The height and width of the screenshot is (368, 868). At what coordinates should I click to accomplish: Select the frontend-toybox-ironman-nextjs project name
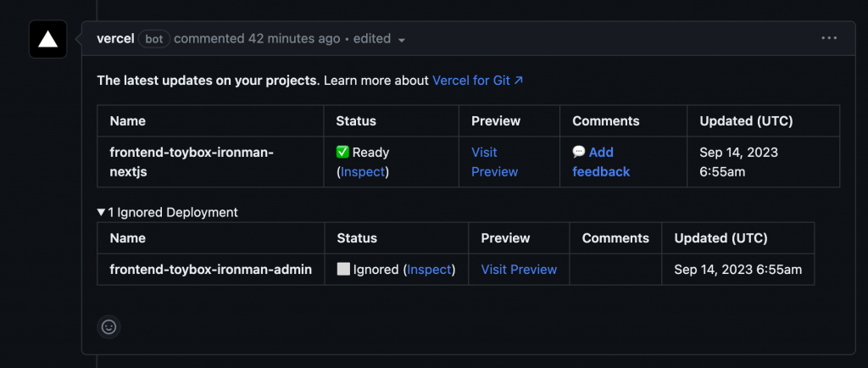(x=192, y=162)
